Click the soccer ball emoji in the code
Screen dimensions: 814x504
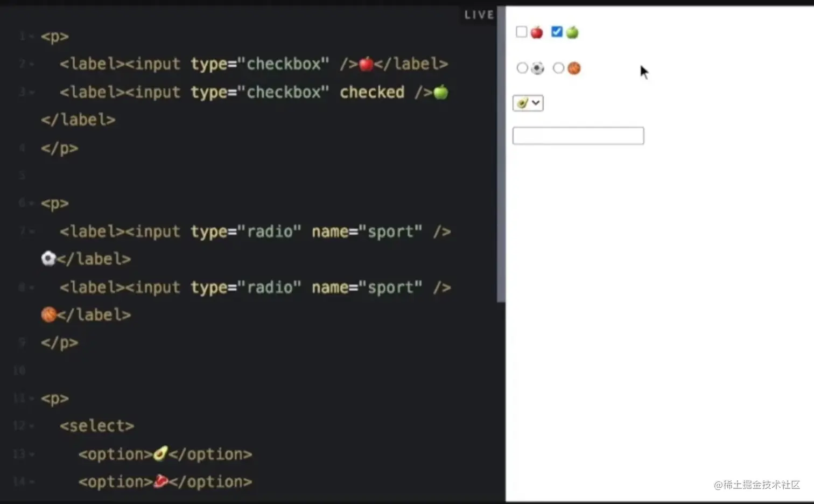48,259
